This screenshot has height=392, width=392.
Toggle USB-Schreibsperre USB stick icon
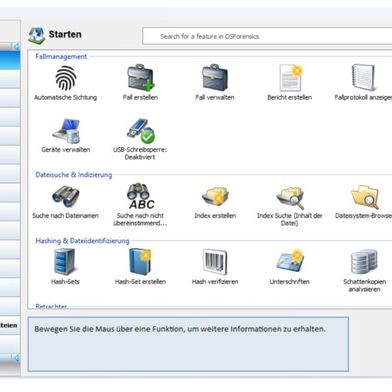tap(140, 131)
